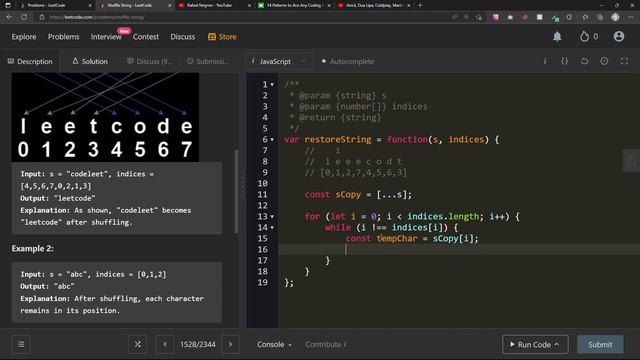Viewport: 640px width, 360px height.
Task: Click the leetcode shuffle diagram image
Action: click(105, 117)
